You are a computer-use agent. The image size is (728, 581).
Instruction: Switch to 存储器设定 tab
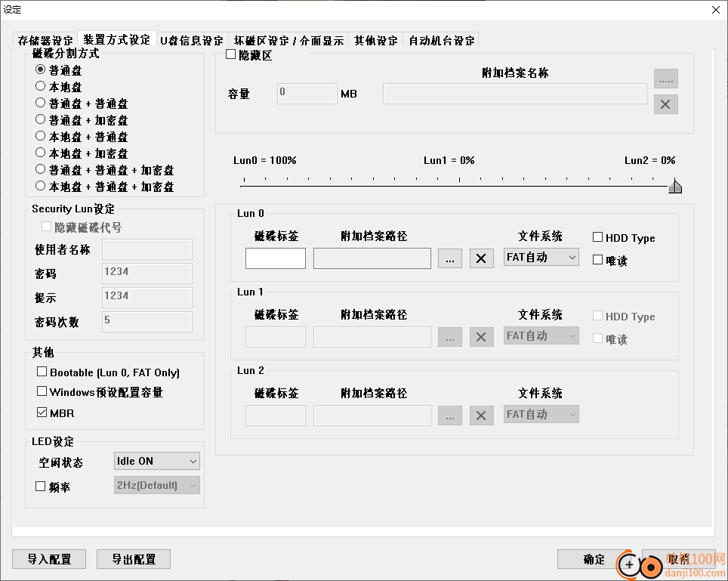coord(45,40)
